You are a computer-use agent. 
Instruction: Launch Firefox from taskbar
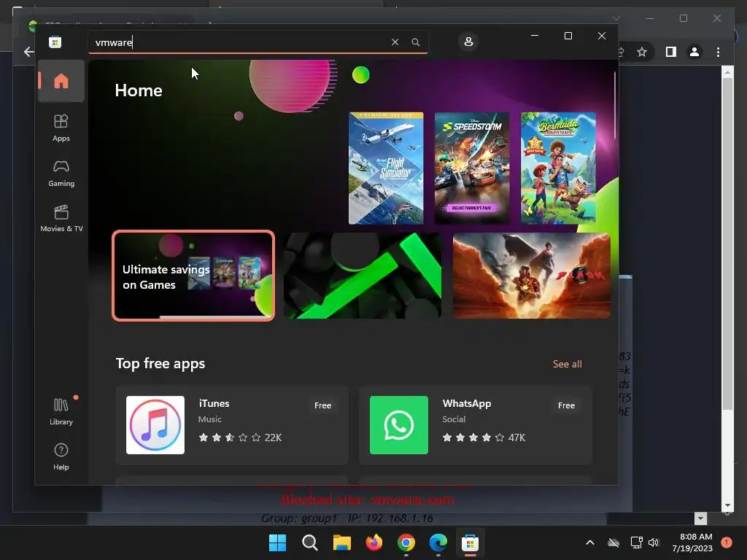pyautogui.click(x=374, y=542)
